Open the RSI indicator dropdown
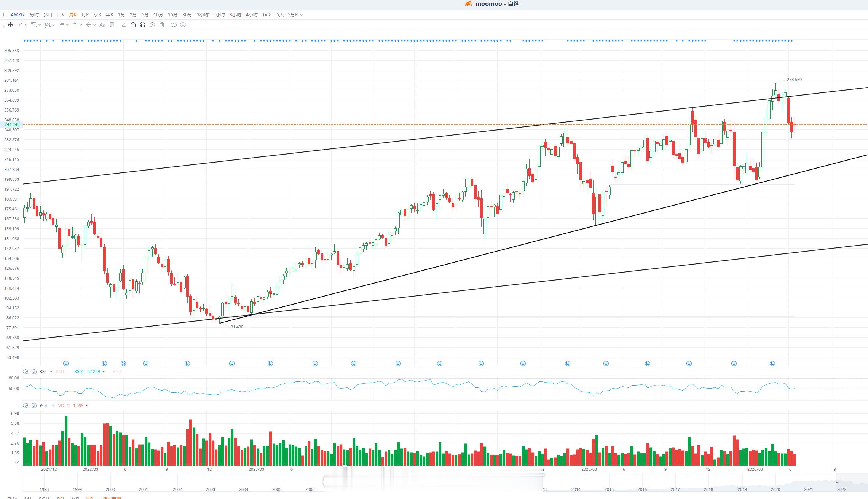Screen dimensions: 868x499 coord(51,371)
